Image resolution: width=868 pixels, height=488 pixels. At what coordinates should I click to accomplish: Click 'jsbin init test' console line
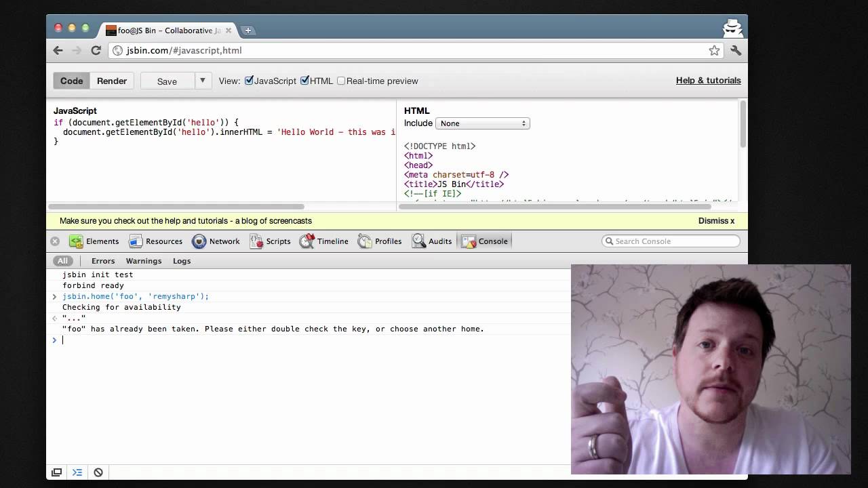coord(98,274)
